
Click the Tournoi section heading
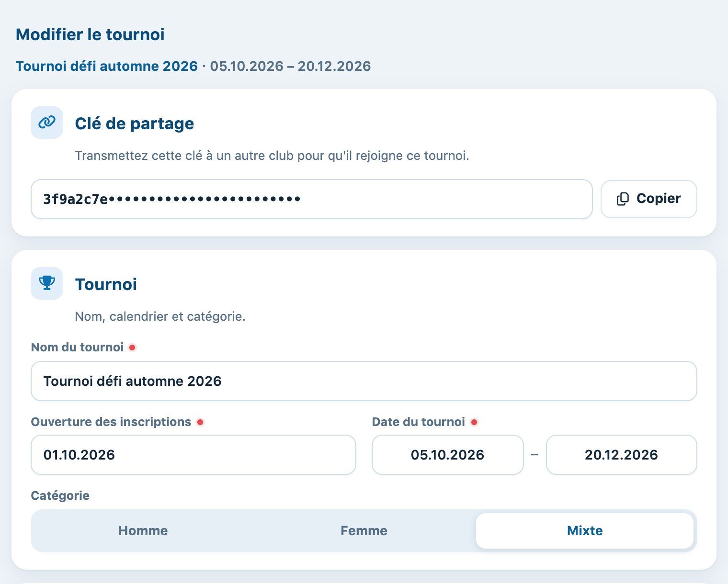coord(106,284)
